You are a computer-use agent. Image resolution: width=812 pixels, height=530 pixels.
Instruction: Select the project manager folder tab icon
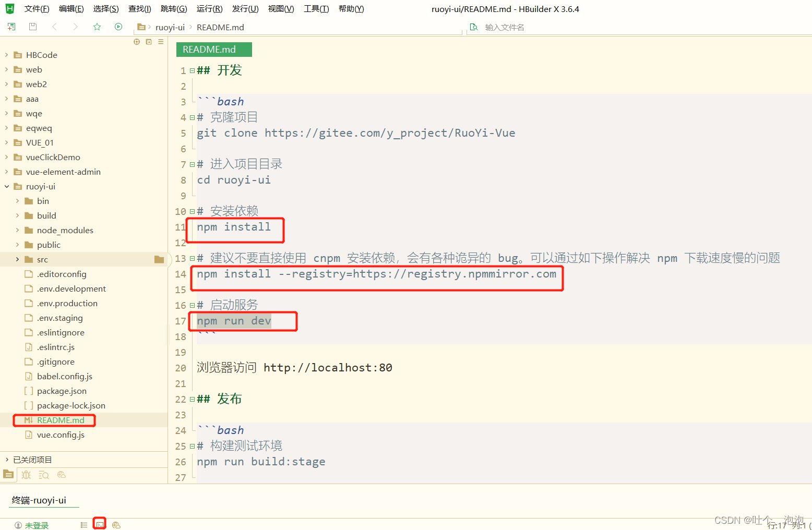click(8, 474)
